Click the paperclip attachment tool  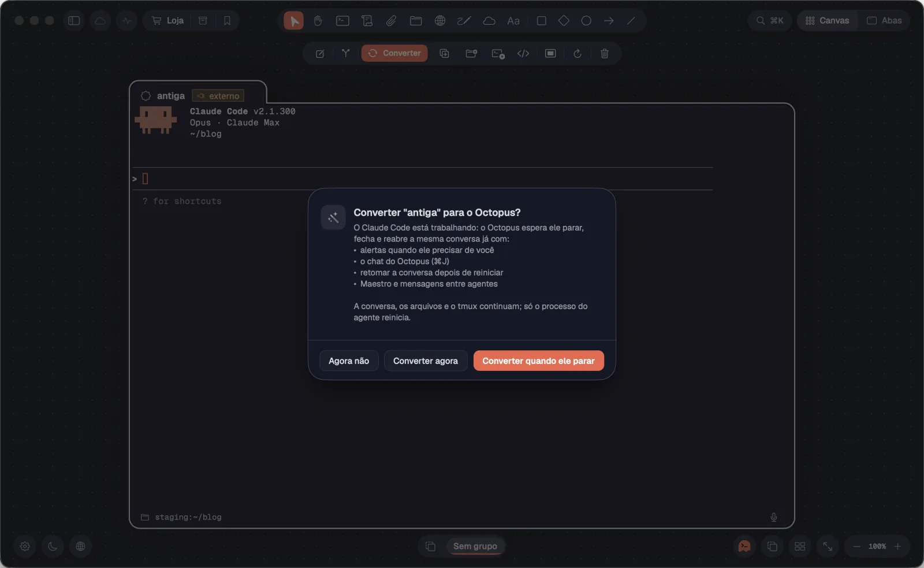point(391,21)
